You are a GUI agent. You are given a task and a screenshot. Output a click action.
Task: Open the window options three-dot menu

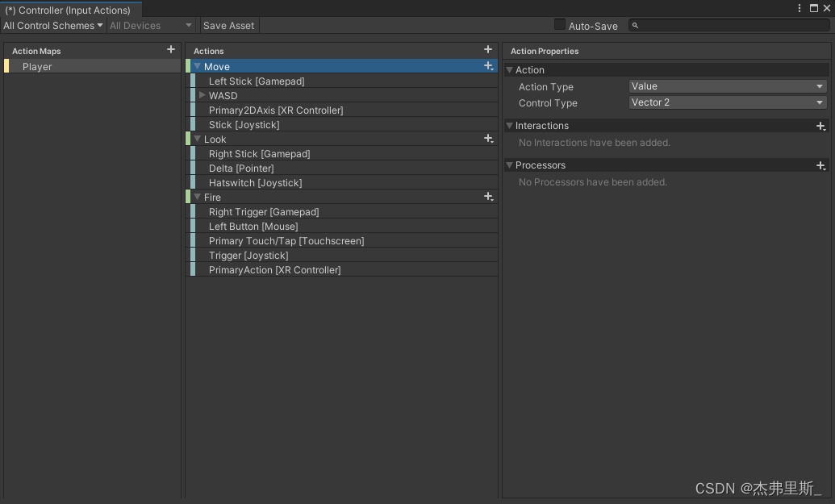coord(800,8)
